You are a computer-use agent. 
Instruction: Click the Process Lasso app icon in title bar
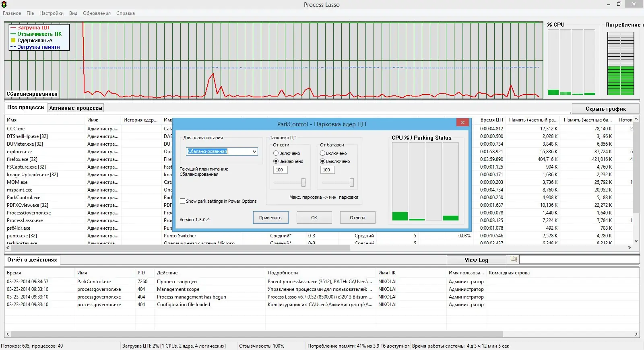(x=4, y=4)
